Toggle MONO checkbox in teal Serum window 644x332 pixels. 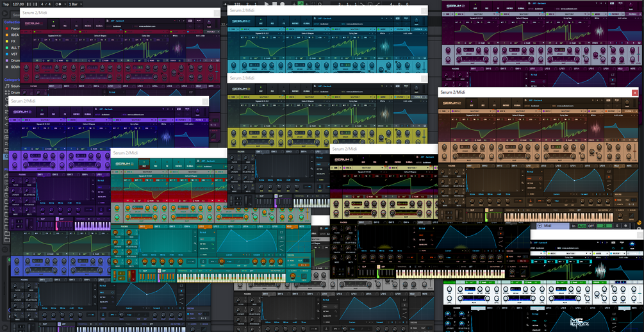tap(288, 260)
